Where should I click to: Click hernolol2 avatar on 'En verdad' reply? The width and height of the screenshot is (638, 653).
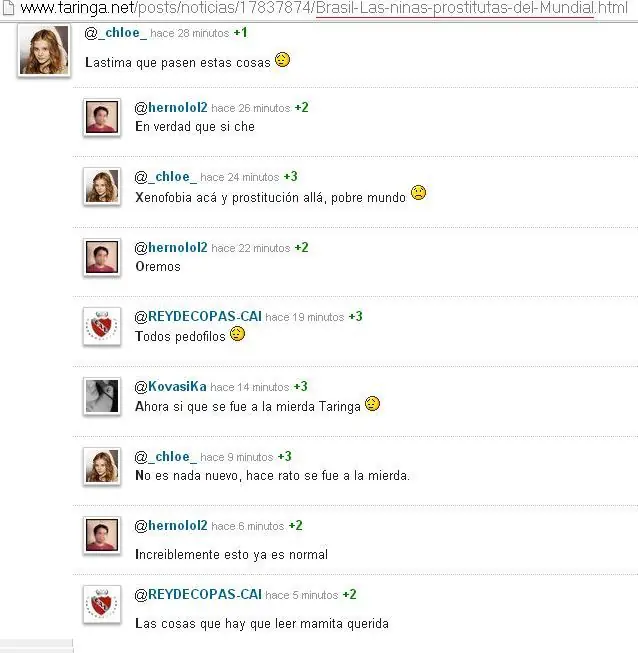[x=102, y=117]
